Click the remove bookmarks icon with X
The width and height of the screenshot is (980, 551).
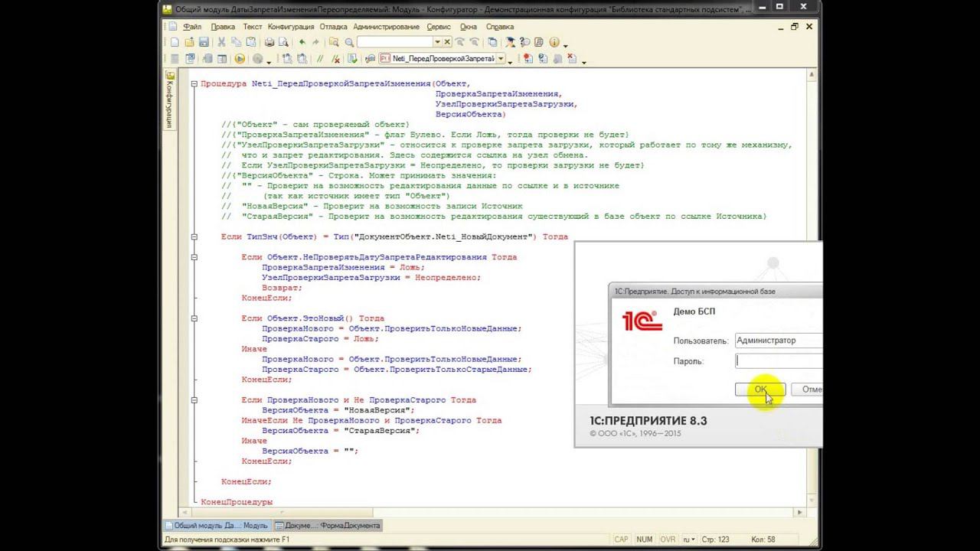pos(570,59)
